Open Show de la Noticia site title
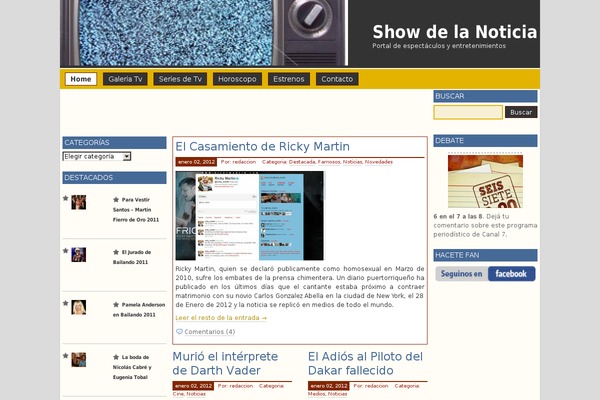 (x=455, y=32)
